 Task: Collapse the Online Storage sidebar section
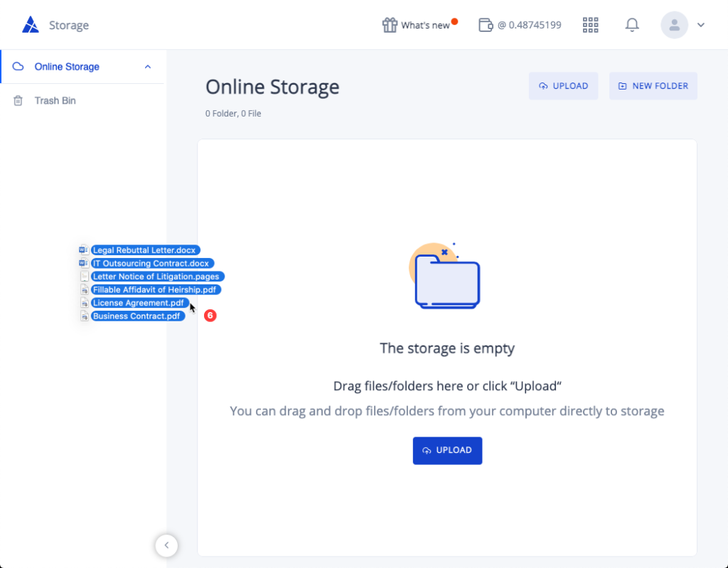click(148, 67)
